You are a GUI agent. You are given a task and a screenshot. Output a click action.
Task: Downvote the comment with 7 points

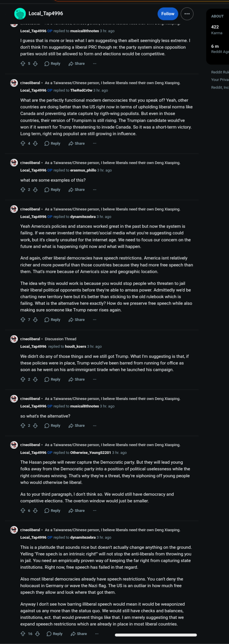35,320
